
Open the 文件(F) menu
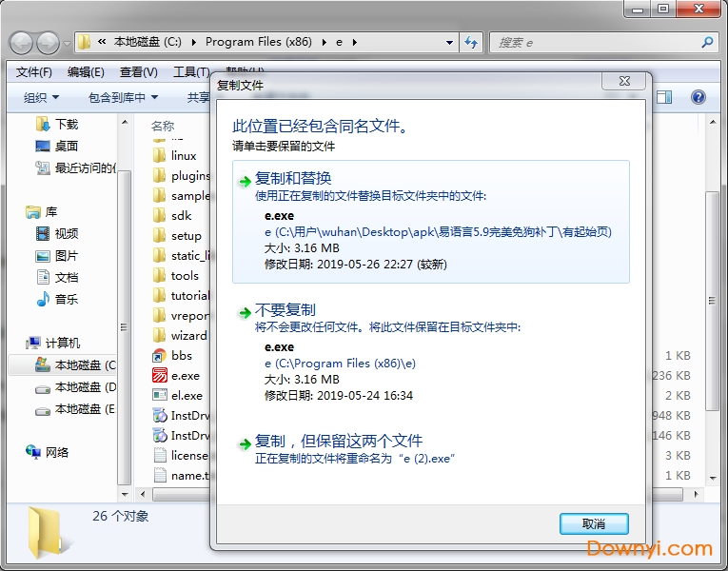(x=33, y=72)
